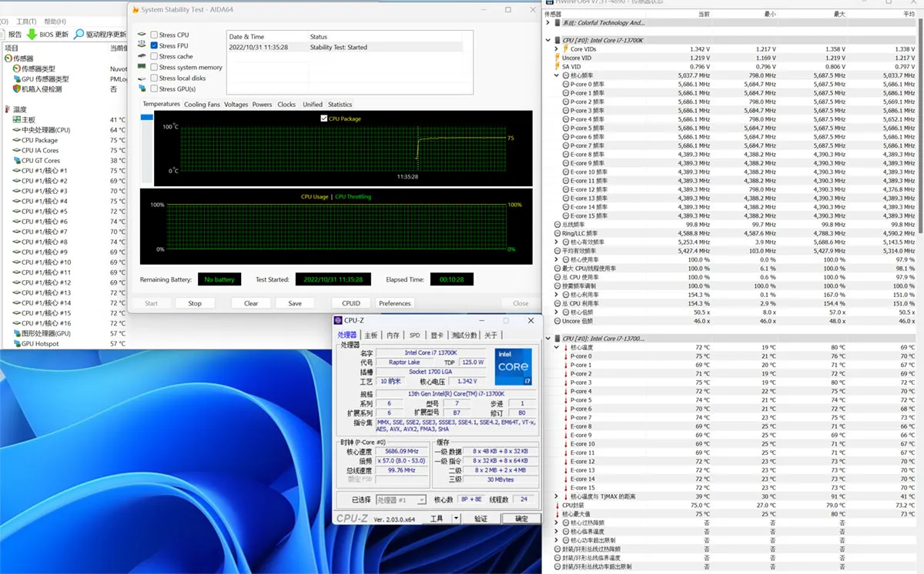This screenshot has width=924, height=574.
Task: Click the CPU Package temperature graph
Action: tap(343, 149)
